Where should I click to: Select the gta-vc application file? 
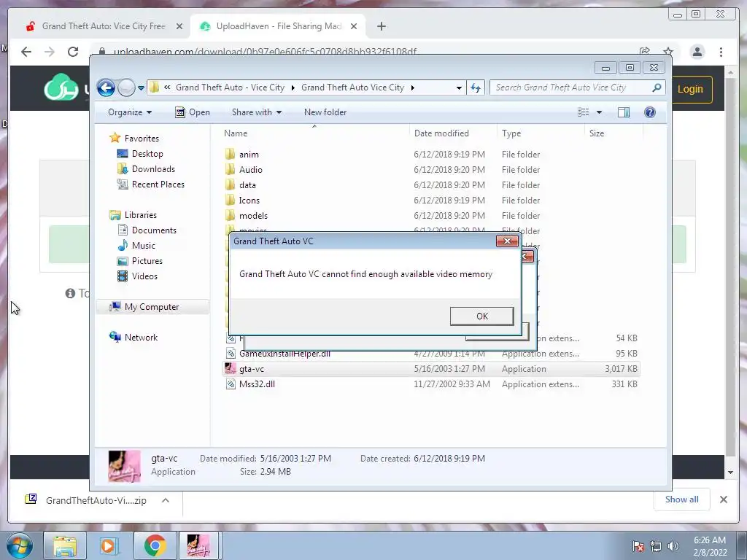430,368
